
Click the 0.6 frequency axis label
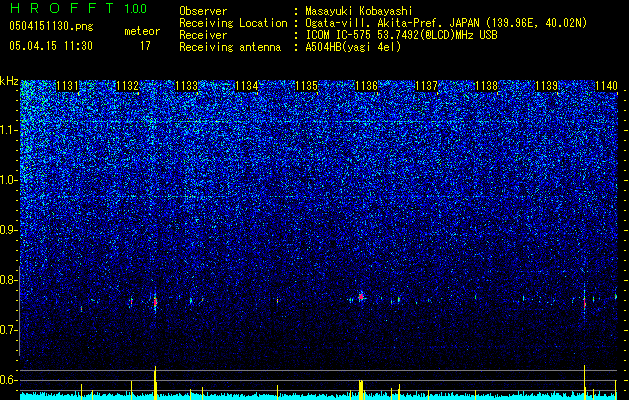(8, 380)
